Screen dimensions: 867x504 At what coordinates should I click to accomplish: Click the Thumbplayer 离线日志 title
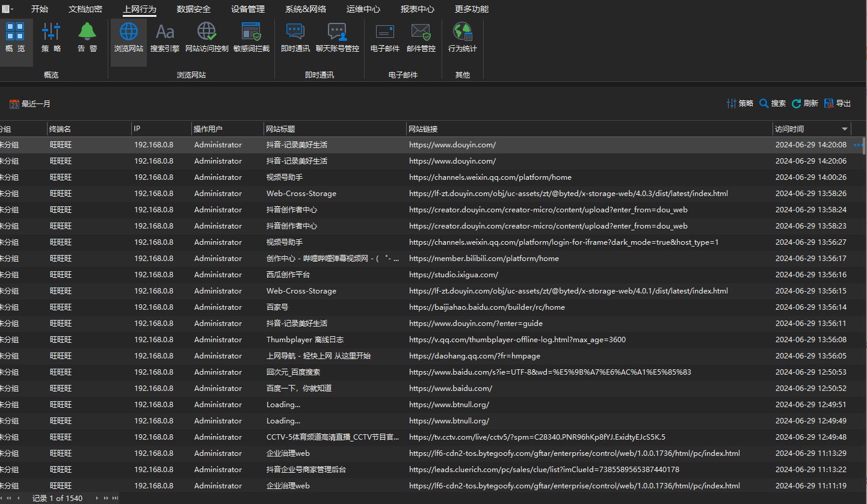305,340
